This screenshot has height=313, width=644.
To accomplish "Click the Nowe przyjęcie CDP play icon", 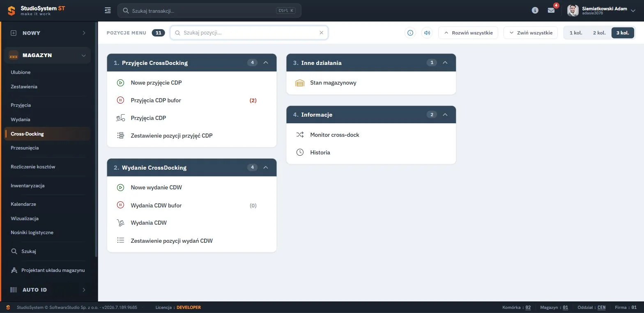I will [120, 83].
